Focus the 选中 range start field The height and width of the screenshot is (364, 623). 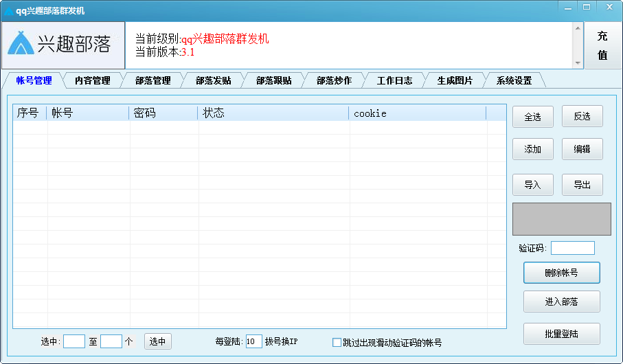pyautogui.click(x=74, y=341)
